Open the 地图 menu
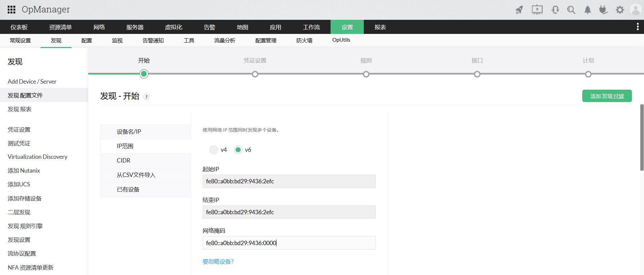The image size is (644, 275). pos(242,27)
